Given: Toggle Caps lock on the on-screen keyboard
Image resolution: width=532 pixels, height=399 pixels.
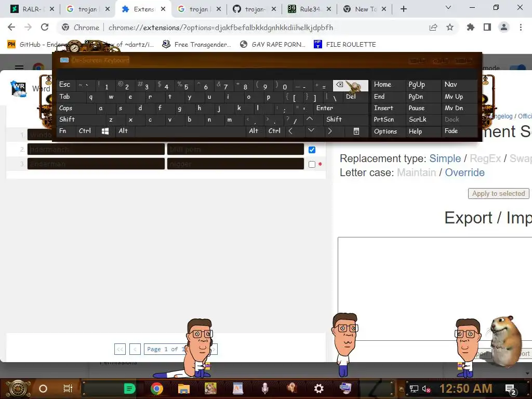Looking at the screenshot, I should pyautogui.click(x=76, y=108).
